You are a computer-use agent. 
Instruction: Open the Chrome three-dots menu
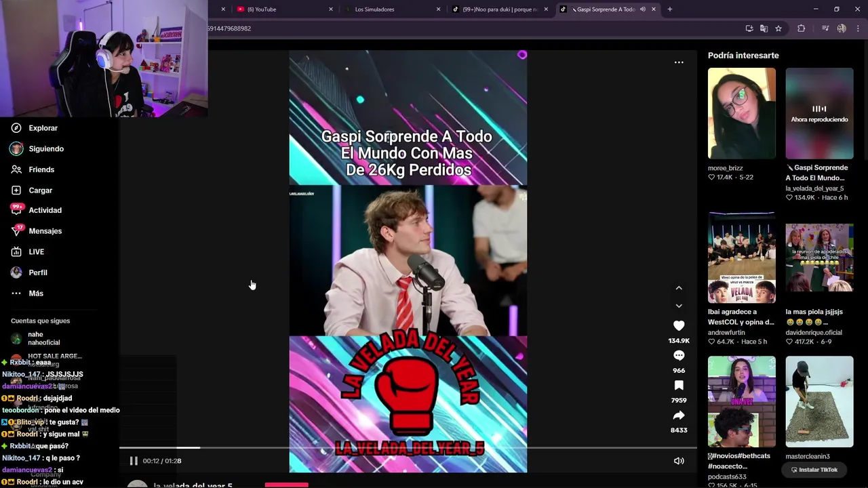point(859,28)
